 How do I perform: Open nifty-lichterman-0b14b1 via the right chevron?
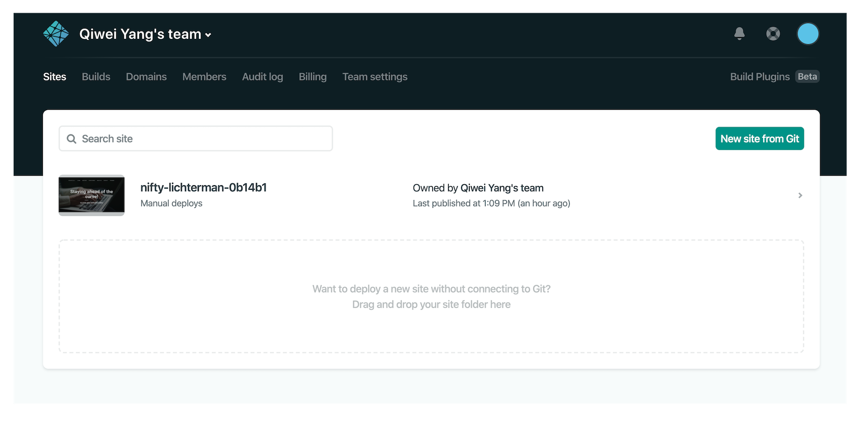[800, 195]
